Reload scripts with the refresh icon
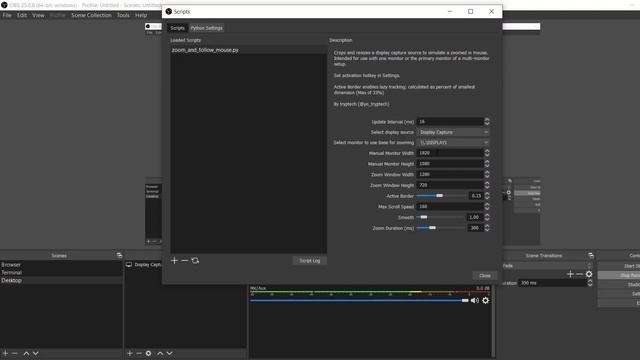640x360 pixels. 195,260
